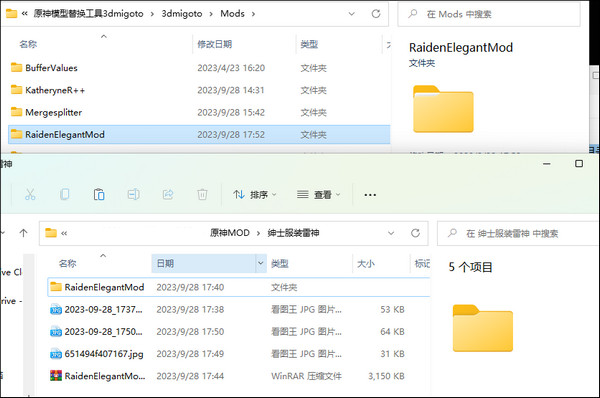The image size is (600, 398).
Task: Refresh the Mods folder in upper window
Action: click(376, 14)
